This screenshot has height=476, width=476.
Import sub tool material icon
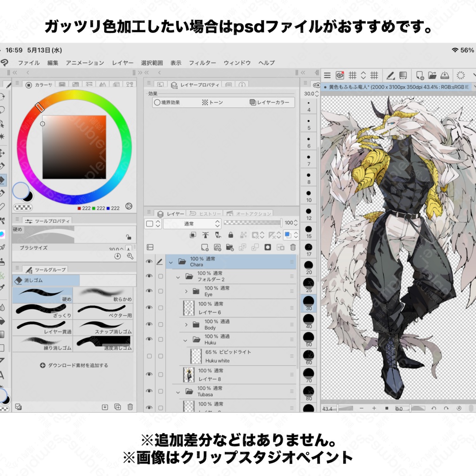click(x=105, y=407)
